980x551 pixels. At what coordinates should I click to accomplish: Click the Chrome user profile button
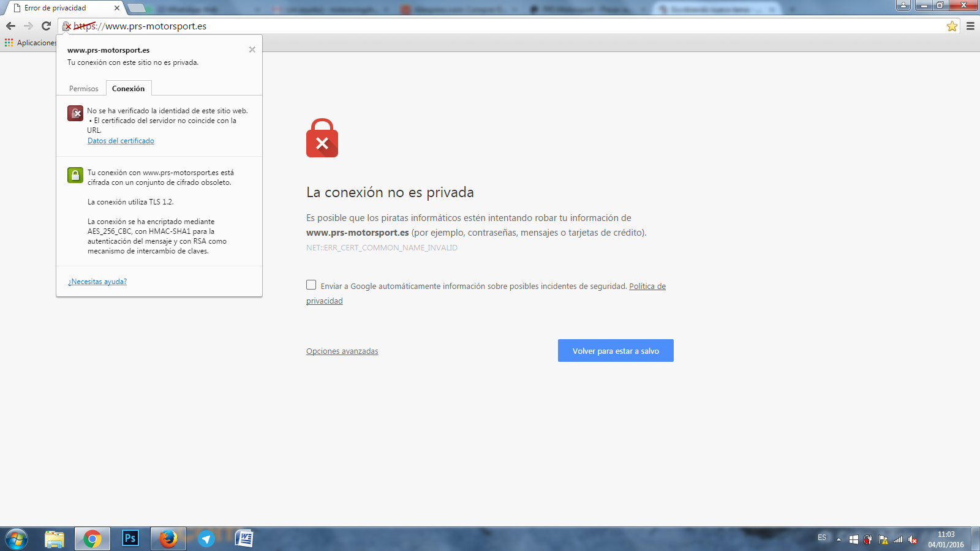pyautogui.click(x=903, y=6)
